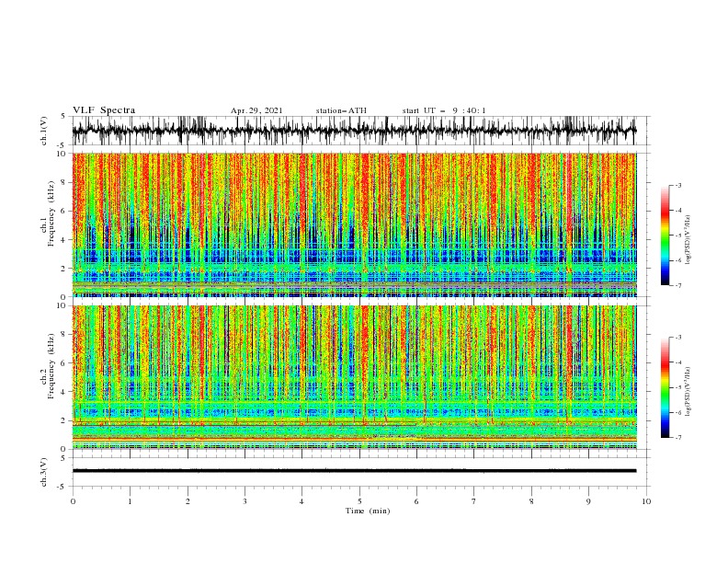Click time axis tick label "9"

[x=588, y=501]
